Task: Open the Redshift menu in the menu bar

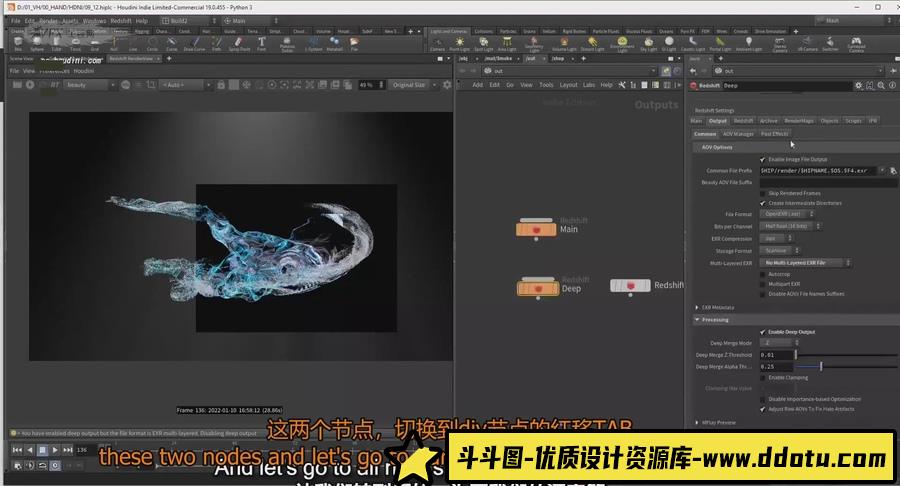Action: click(121, 21)
